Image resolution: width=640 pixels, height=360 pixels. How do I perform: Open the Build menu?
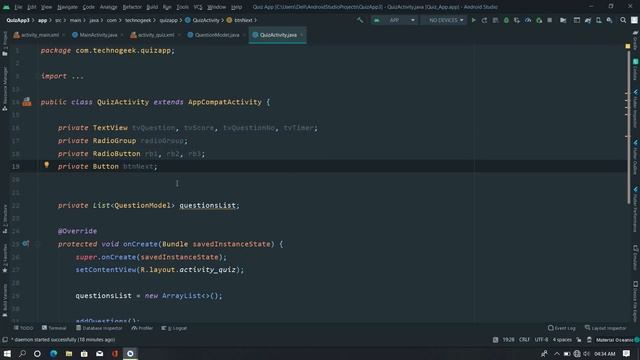(152, 7)
